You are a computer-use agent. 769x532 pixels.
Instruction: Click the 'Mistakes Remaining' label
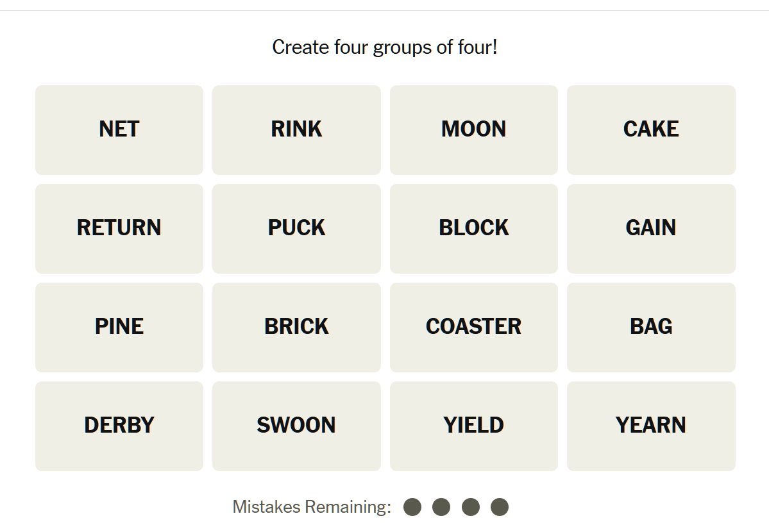pyautogui.click(x=312, y=507)
